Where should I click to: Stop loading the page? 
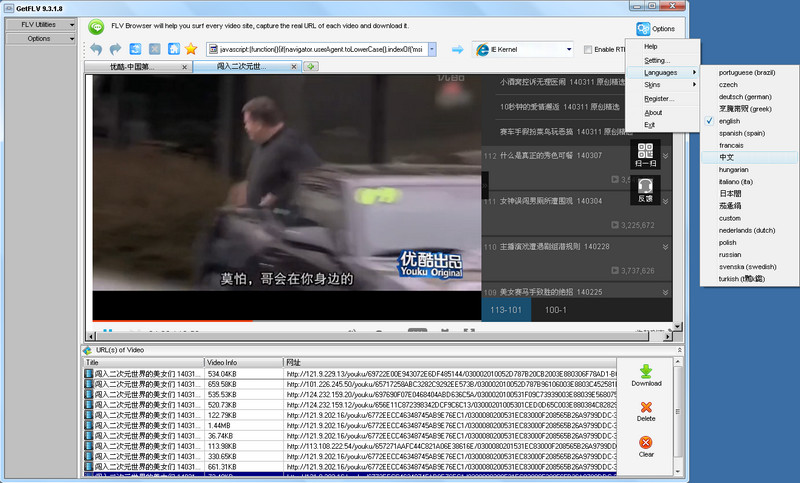[155, 49]
